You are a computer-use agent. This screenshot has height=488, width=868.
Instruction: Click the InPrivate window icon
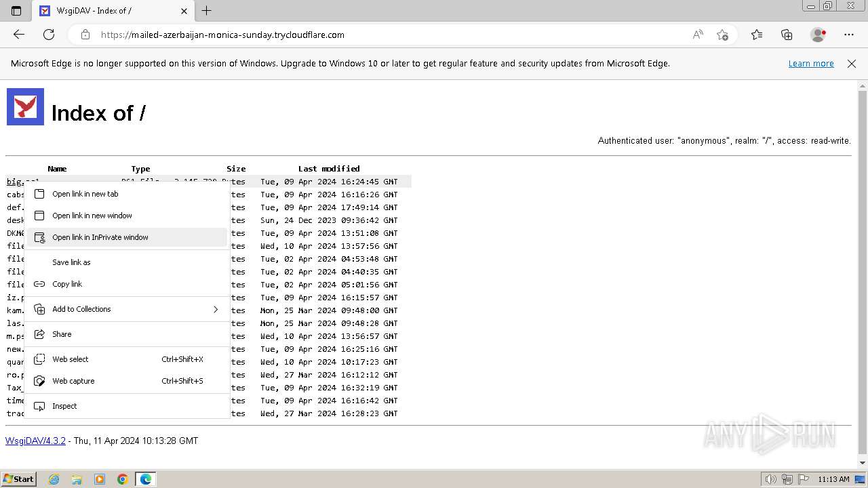click(x=39, y=237)
